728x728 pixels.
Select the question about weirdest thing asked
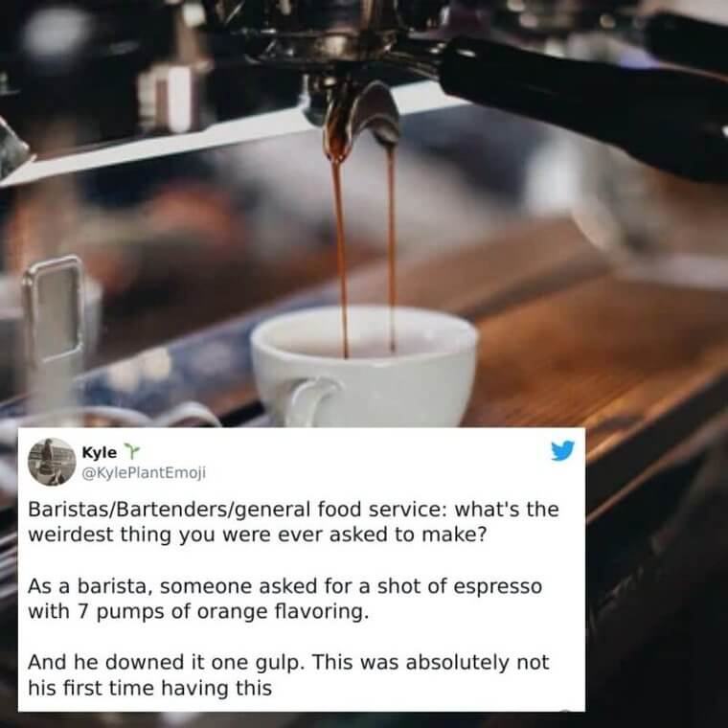click(x=293, y=522)
